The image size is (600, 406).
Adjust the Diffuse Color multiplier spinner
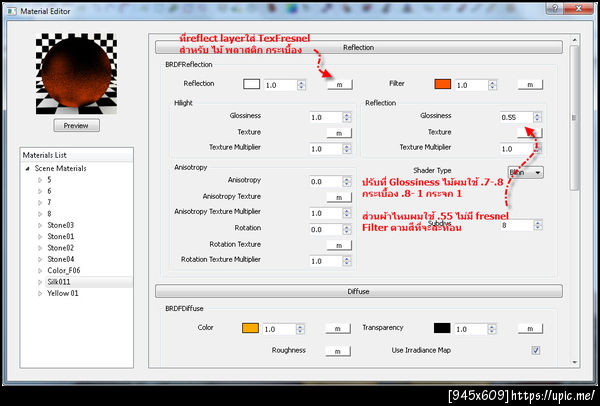click(x=300, y=329)
